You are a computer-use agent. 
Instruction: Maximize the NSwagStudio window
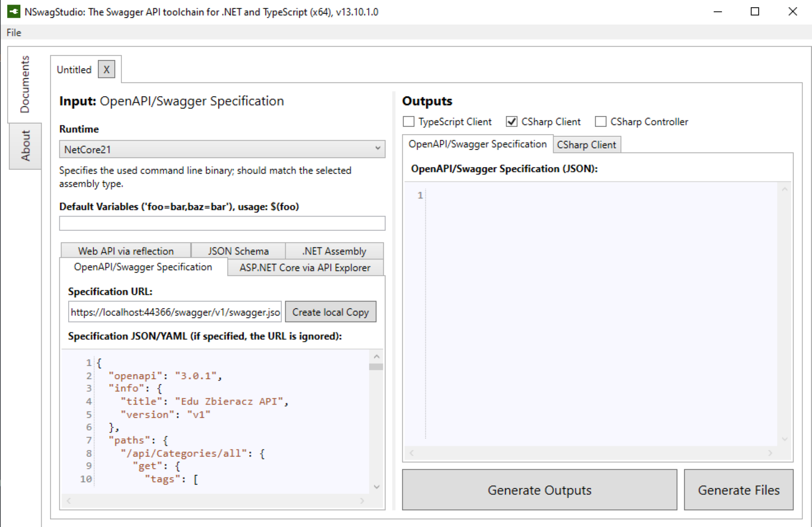[x=755, y=12]
